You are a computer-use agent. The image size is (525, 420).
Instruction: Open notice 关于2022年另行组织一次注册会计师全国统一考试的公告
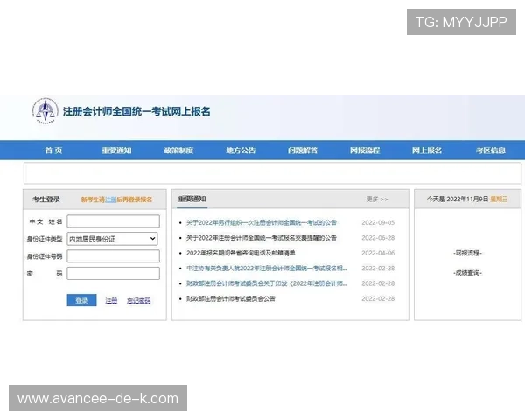(262, 222)
